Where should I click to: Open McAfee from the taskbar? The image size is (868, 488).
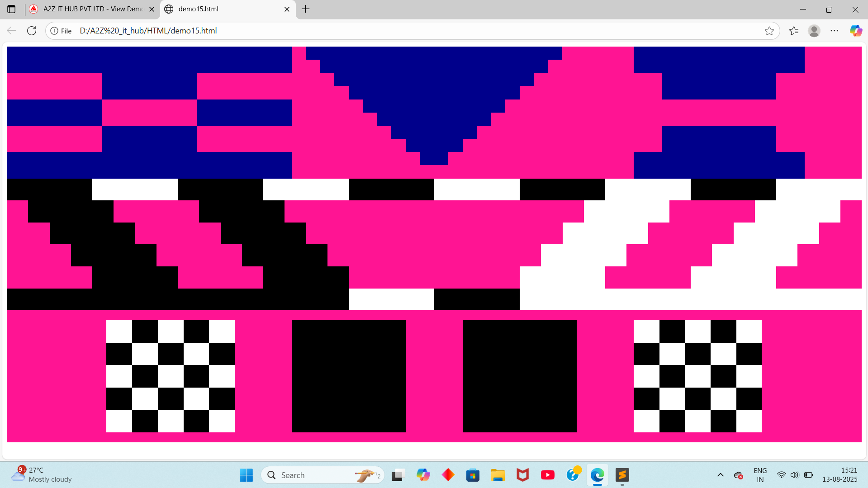coord(522,475)
